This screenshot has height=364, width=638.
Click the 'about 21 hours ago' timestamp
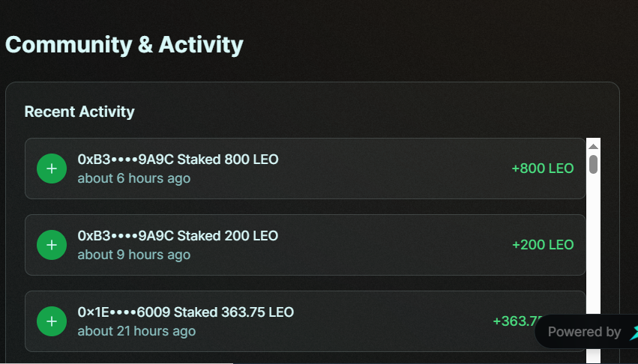(x=136, y=331)
